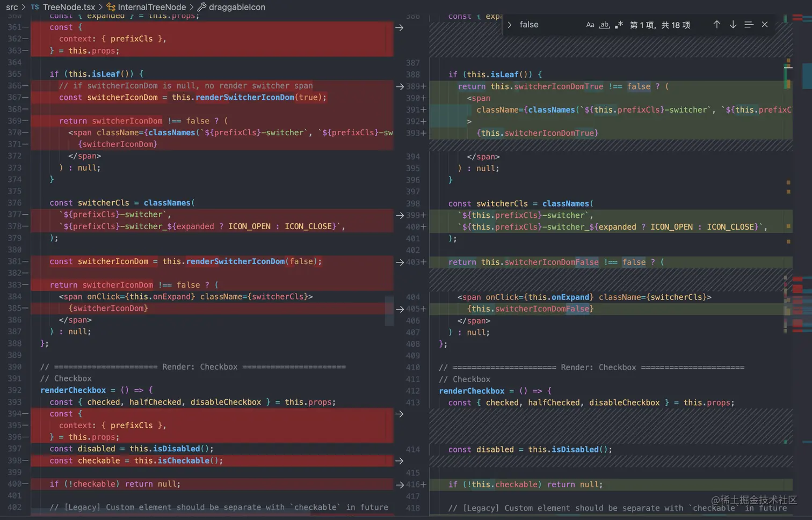Click line number 365 in left gutter
Image resolution: width=812 pixels, height=520 pixels.
click(15, 74)
